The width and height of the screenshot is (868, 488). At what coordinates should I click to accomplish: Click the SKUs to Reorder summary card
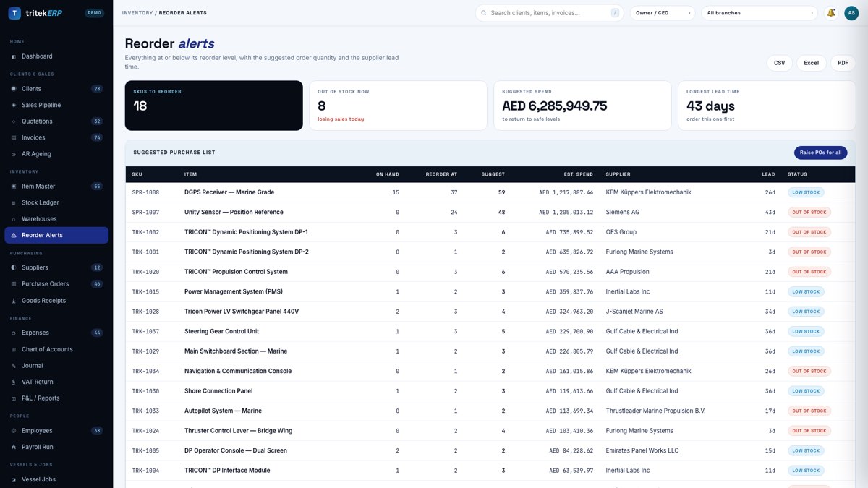pyautogui.click(x=214, y=106)
